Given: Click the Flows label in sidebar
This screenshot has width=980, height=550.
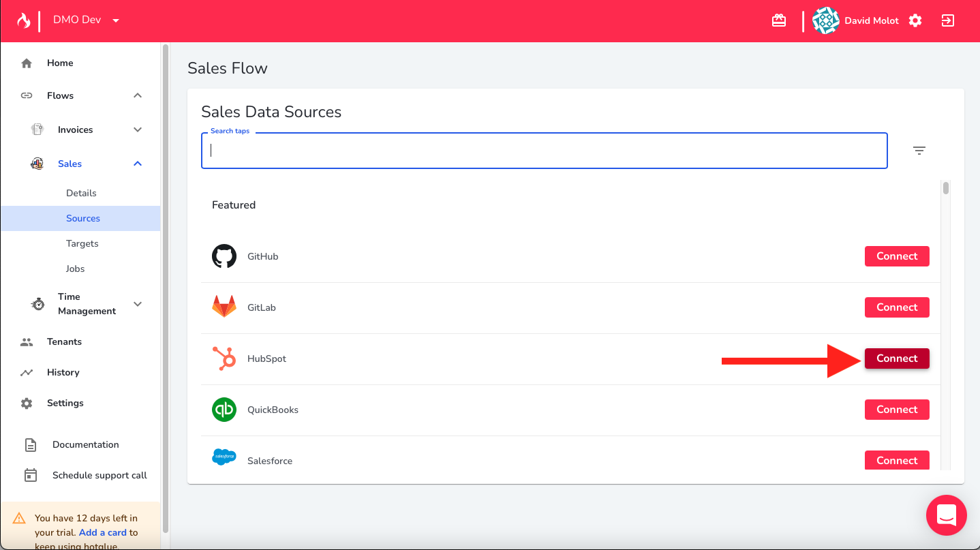Looking at the screenshot, I should click(x=60, y=95).
